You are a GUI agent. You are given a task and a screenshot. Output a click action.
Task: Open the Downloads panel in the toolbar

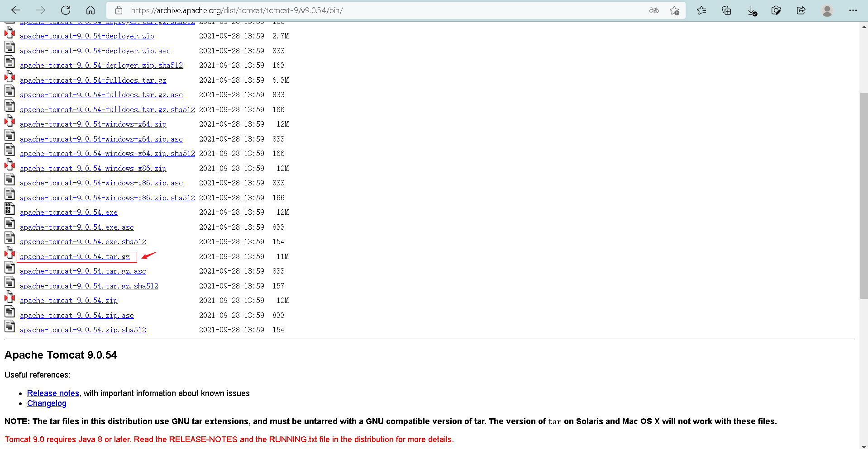[x=752, y=10]
